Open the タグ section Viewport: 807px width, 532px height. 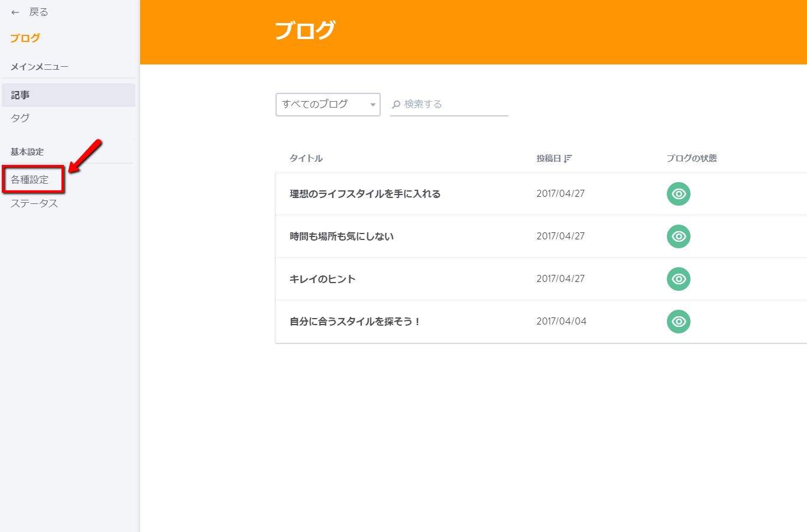pyautogui.click(x=20, y=118)
